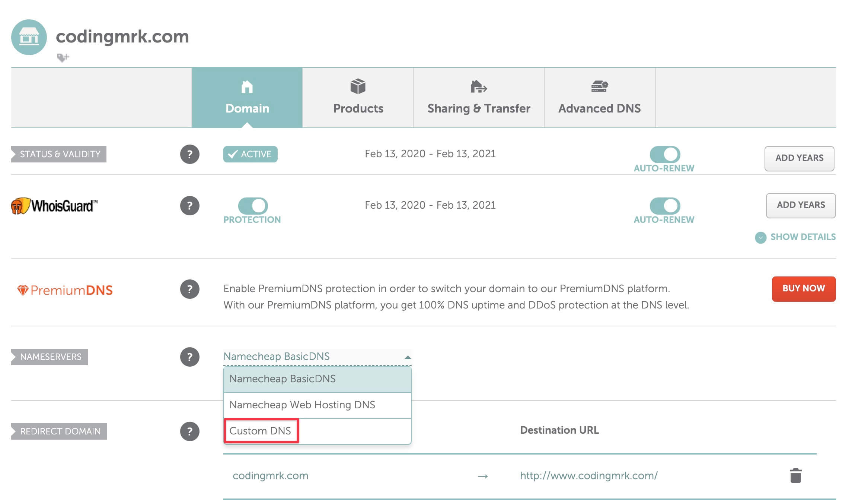Toggle WhoisGuard auto-renew switch
The height and width of the screenshot is (500, 868).
(x=665, y=205)
